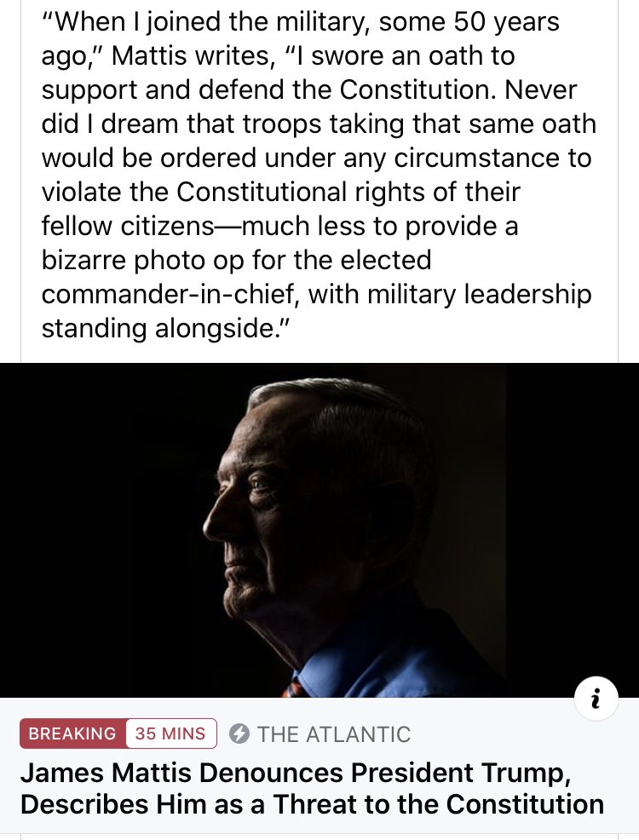Image resolution: width=639 pixels, height=840 pixels.
Task: Open the "James Mattis Denounces President Trump" headline
Action: pos(295,773)
